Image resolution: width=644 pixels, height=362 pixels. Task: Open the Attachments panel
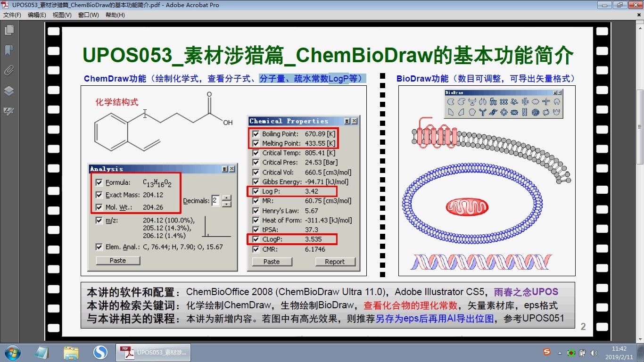coord(9,70)
